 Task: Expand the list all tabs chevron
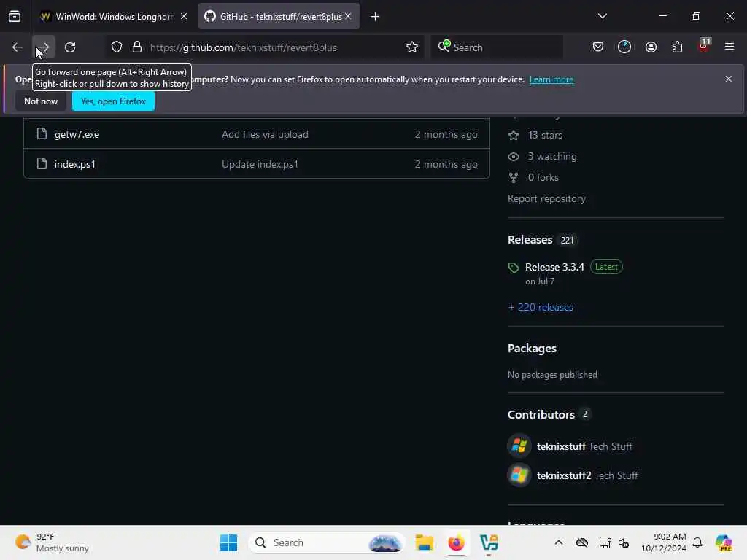coord(602,16)
